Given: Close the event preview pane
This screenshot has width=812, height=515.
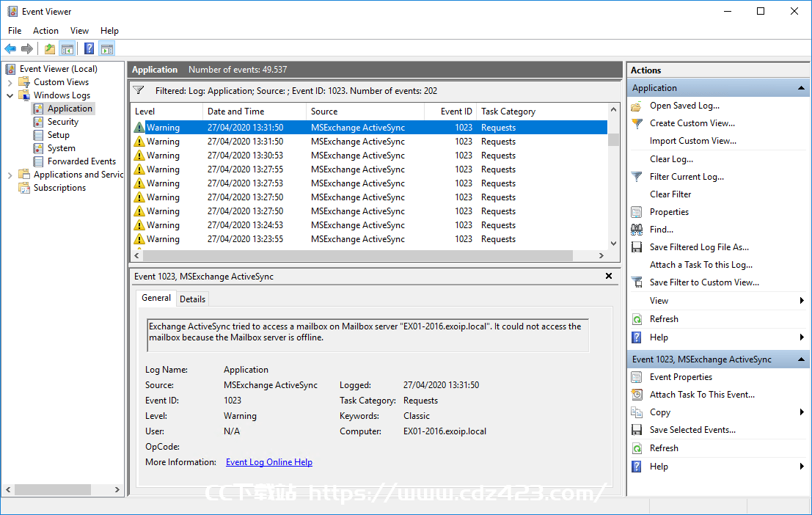Looking at the screenshot, I should click(x=609, y=276).
